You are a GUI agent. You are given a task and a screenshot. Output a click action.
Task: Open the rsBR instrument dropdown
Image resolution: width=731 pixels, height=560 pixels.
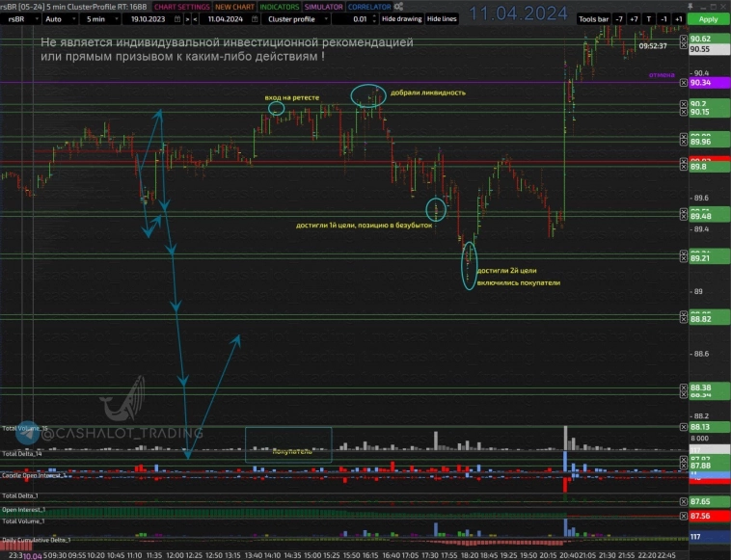pyautogui.click(x=21, y=18)
